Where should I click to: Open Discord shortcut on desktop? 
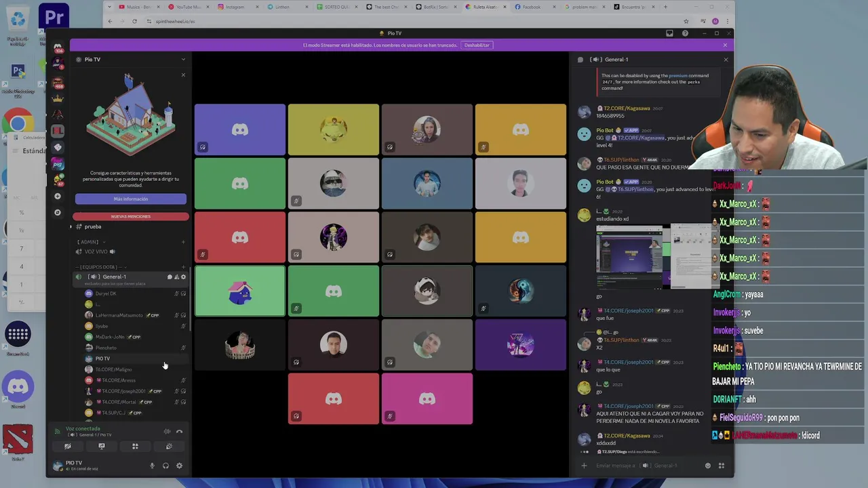18,387
